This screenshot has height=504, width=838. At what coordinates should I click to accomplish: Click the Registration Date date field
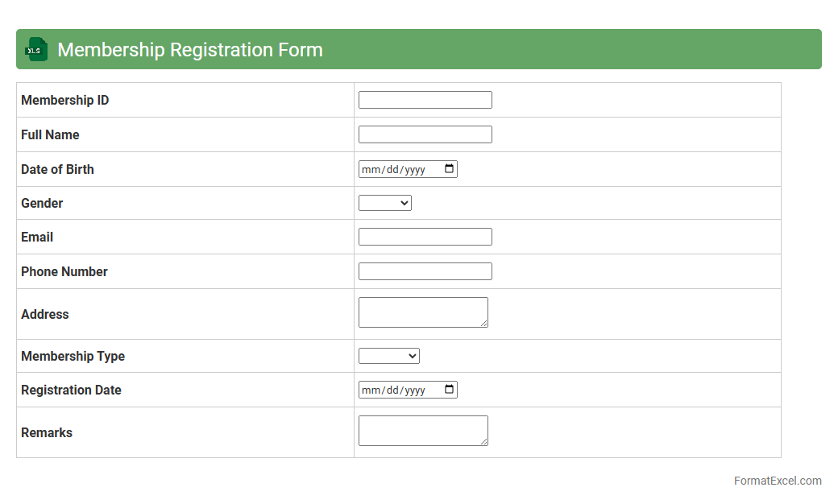click(395, 390)
